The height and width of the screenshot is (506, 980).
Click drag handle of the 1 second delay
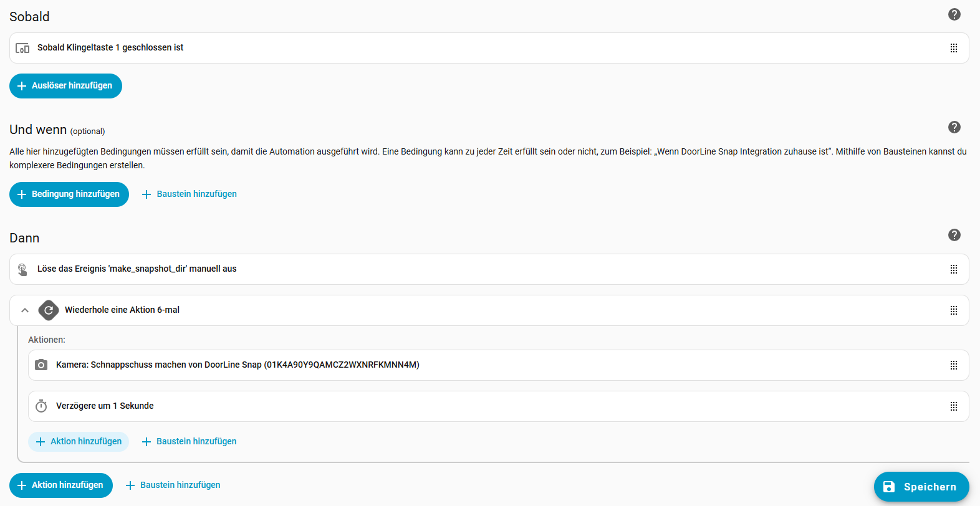(953, 406)
